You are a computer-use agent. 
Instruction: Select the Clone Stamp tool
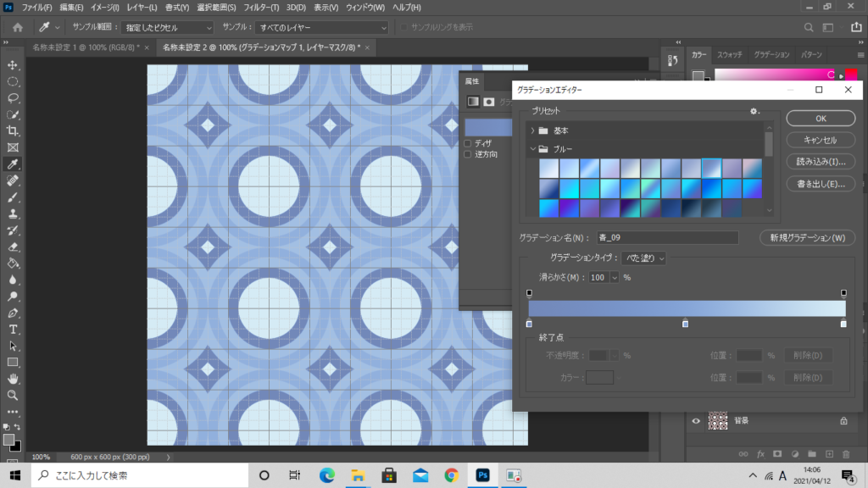click(x=13, y=214)
